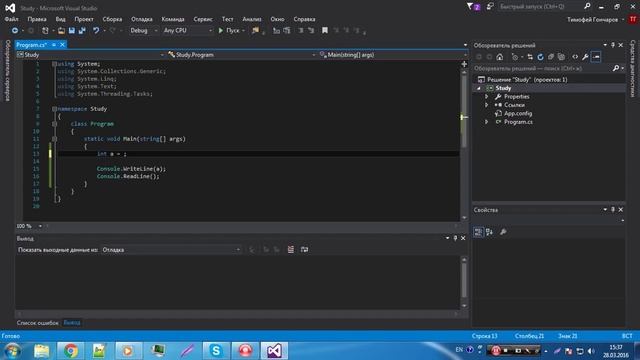Open Google Chrome from the taskbar
The height and width of the screenshot is (360, 640).
[71, 351]
